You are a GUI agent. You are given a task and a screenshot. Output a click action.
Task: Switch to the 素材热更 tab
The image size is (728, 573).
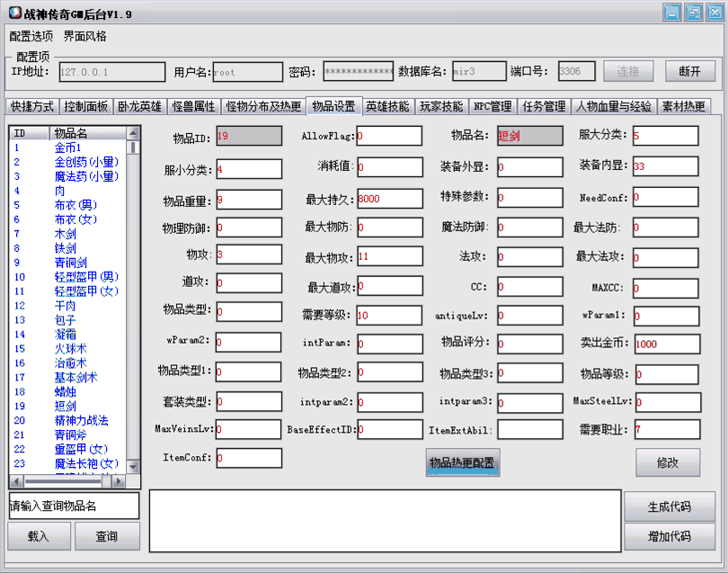[683, 106]
